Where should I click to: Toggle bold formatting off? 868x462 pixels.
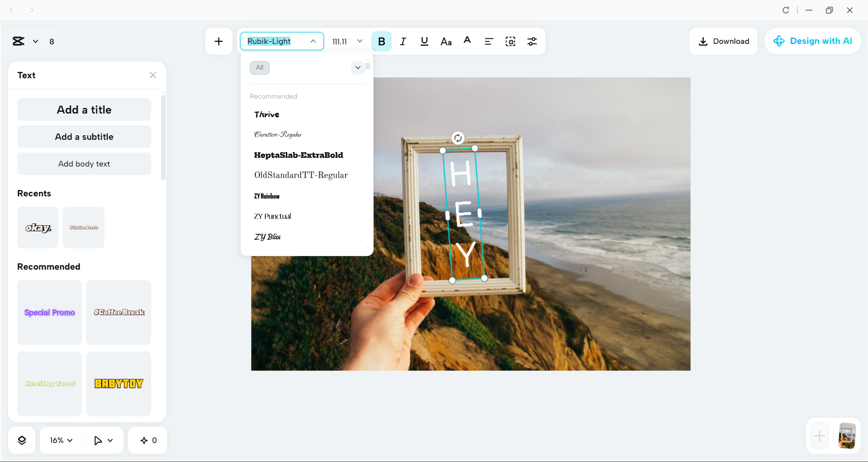tap(381, 41)
